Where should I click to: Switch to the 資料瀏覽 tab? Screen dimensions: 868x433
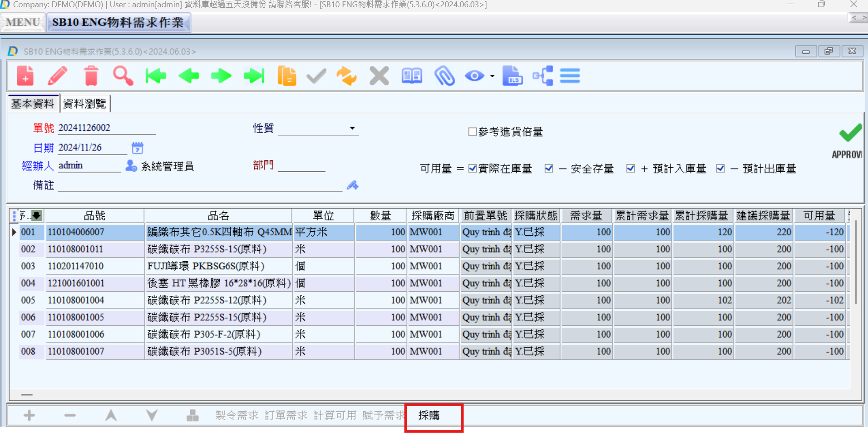pos(84,104)
